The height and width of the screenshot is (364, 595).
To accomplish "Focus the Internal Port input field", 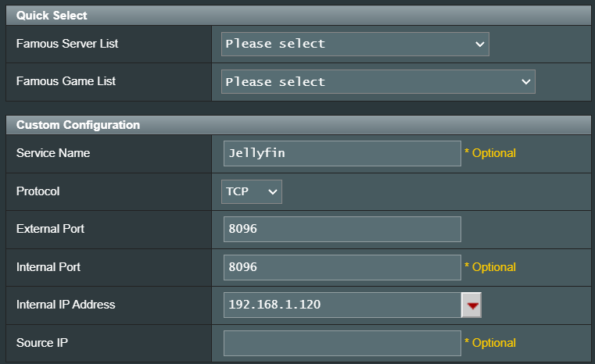I will coord(342,267).
